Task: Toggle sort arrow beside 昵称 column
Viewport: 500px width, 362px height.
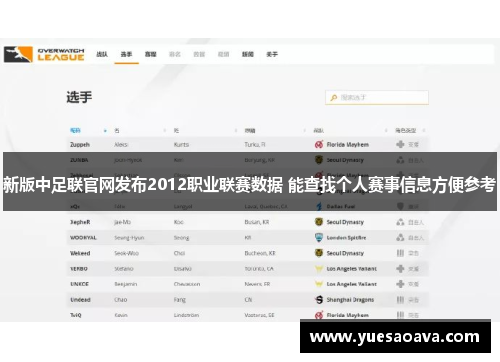Action: [x=105, y=131]
